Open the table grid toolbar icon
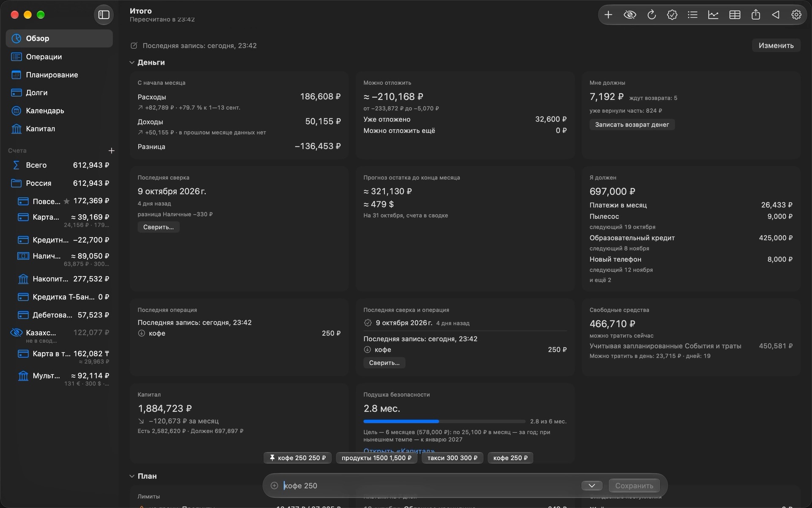 coord(735,15)
